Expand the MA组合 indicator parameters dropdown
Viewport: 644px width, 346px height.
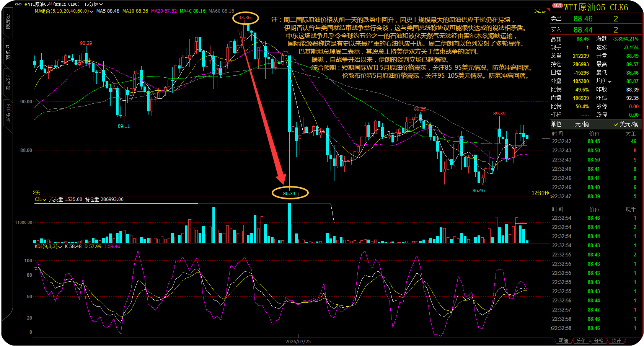point(91,11)
